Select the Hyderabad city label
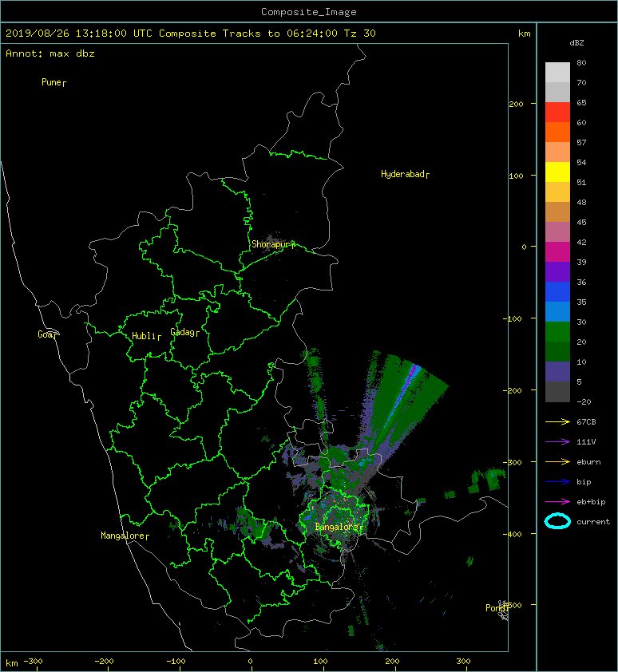Viewport: 618px width, 672px height. click(402, 174)
